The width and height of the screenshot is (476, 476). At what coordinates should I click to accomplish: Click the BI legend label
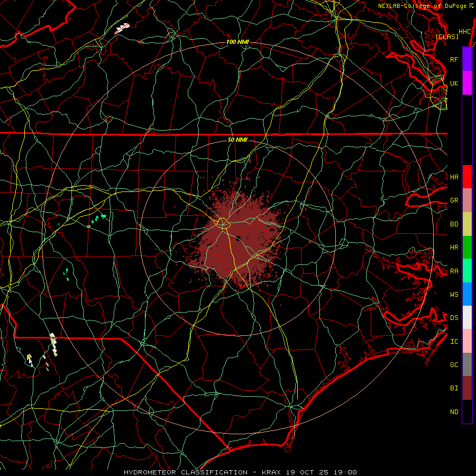coord(454,388)
